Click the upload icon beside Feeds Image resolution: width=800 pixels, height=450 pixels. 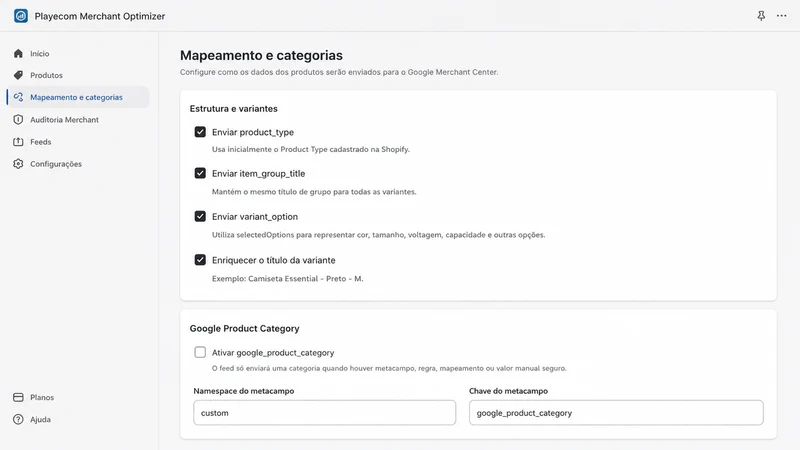[x=18, y=141]
